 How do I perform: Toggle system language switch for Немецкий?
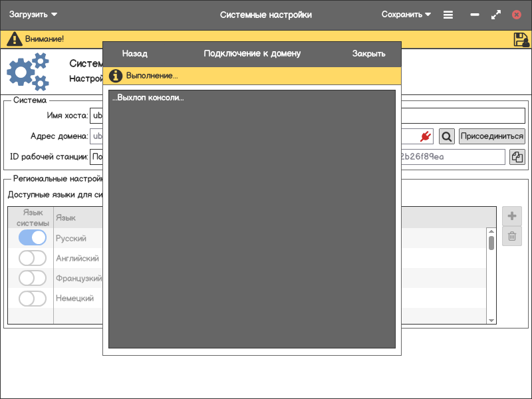[x=32, y=298]
